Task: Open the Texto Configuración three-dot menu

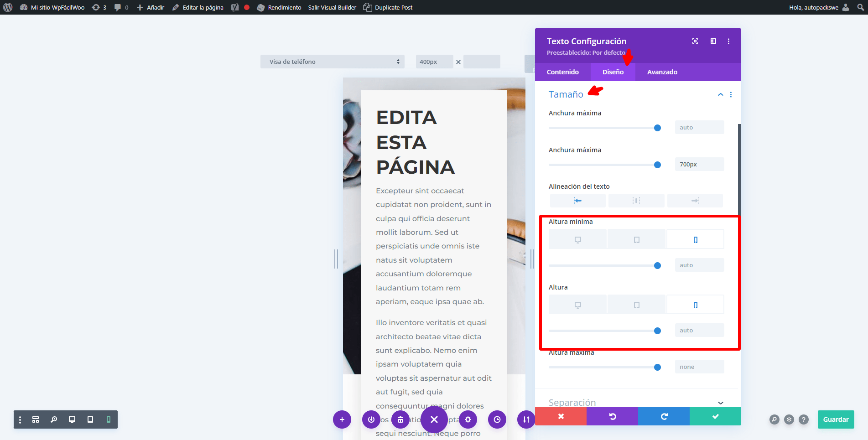Action: (x=728, y=41)
